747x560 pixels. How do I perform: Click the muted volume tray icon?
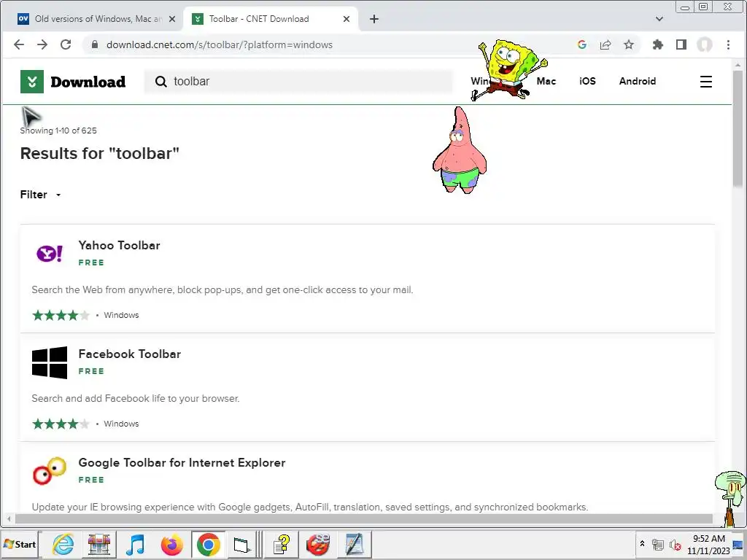point(675,544)
